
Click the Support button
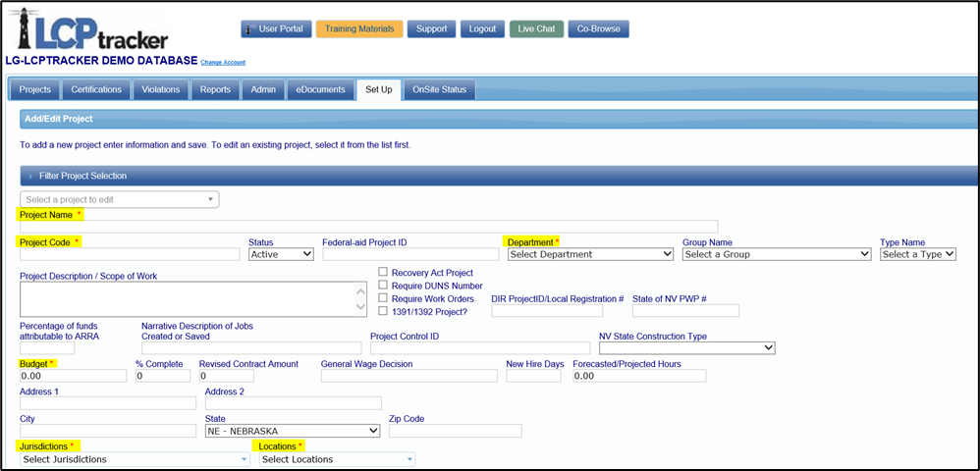431,28
